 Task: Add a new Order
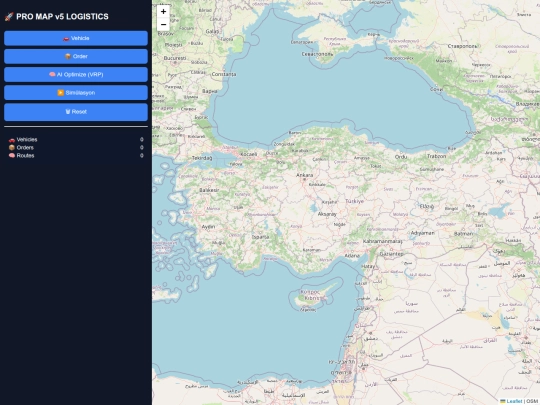point(76,56)
